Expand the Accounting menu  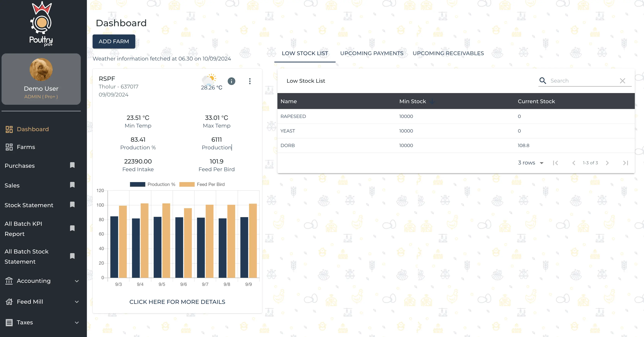pos(77,281)
